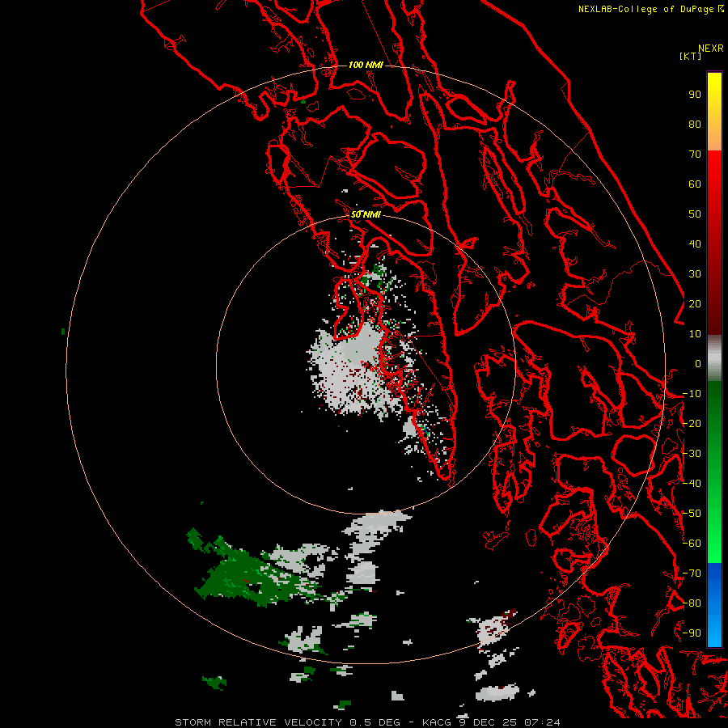Click the -60 value on velocity scale

point(692,544)
